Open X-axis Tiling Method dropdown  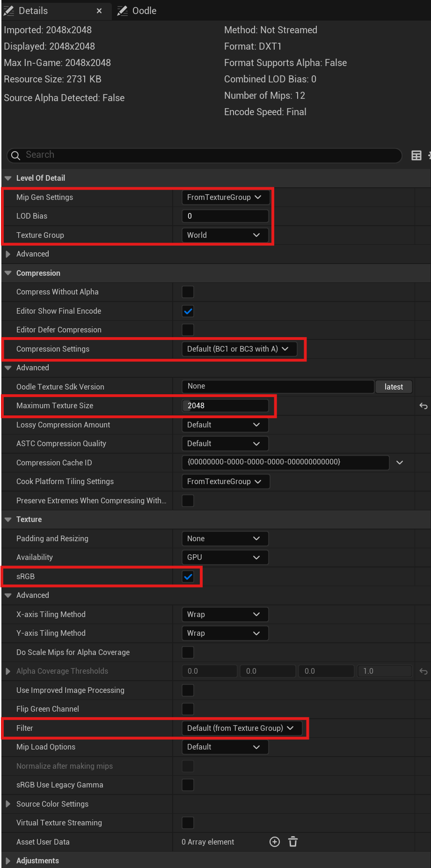click(x=225, y=614)
